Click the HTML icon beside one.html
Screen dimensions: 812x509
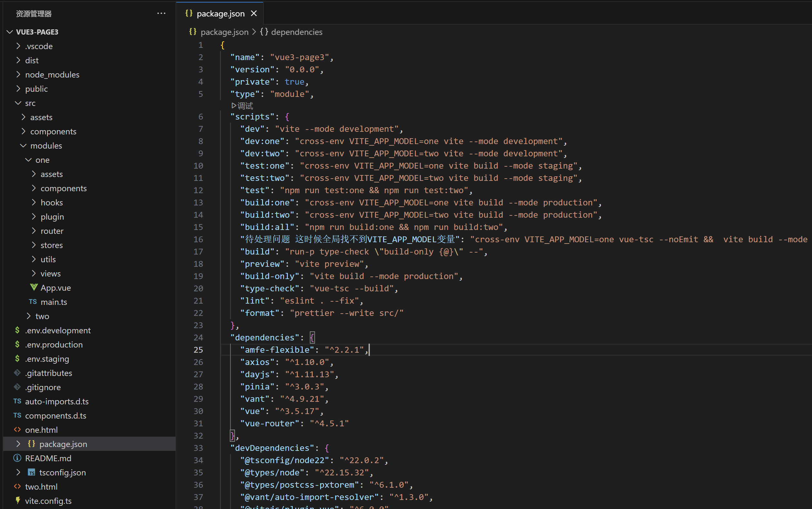coord(17,430)
